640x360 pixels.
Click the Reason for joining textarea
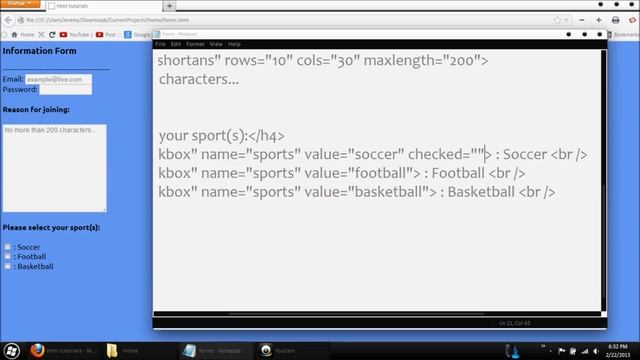(x=54, y=168)
